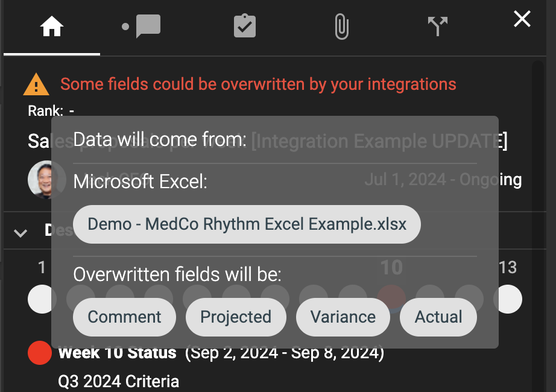Open the checklist clipboard tab
Screen dimensions: 556x392
pyautogui.click(x=244, y=25)
